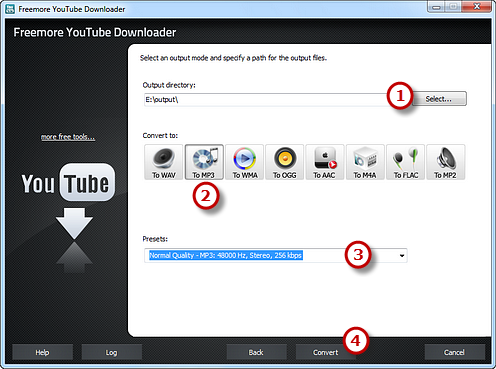
Task: Pick the To FLAC output format
Action: point(405,162)
